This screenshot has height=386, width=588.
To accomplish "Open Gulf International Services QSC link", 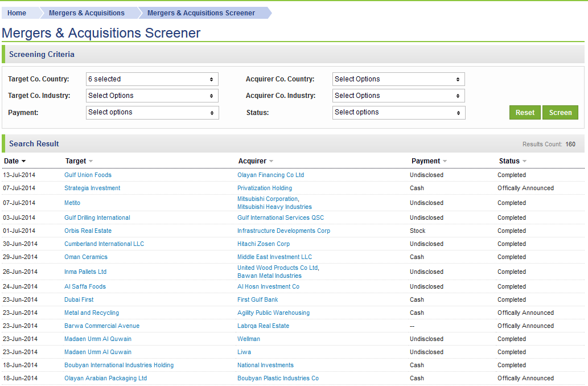I will 281,217.
